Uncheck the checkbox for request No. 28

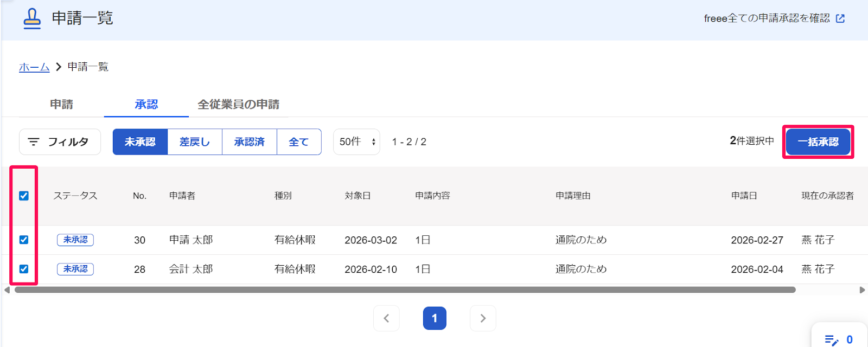pyautogui.click(x=24, y=269)
